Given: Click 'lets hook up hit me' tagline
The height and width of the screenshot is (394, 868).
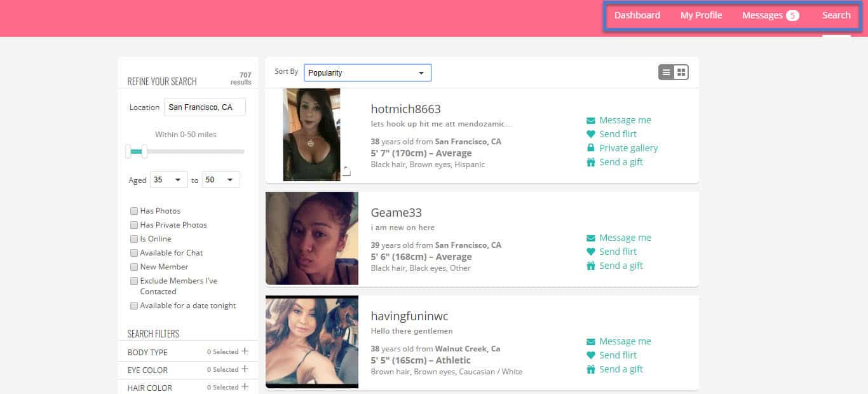Looking at the screenshot, I should pos(442,124).
